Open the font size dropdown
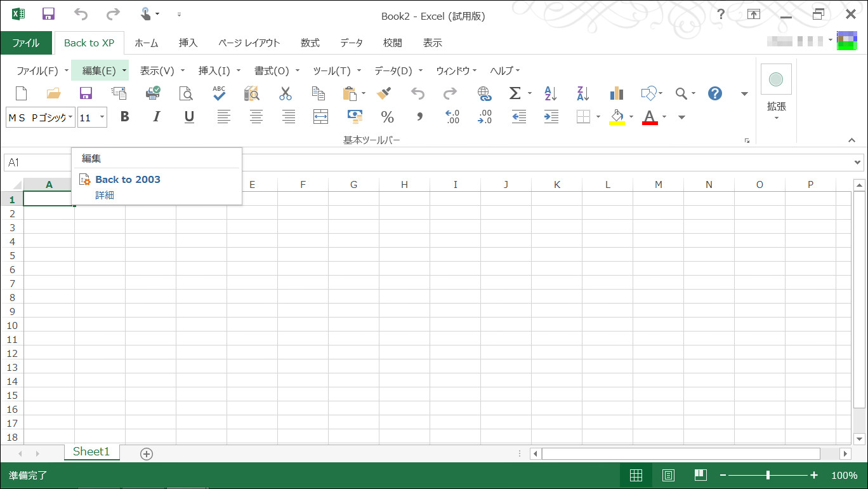 click(x=101, y=117)
